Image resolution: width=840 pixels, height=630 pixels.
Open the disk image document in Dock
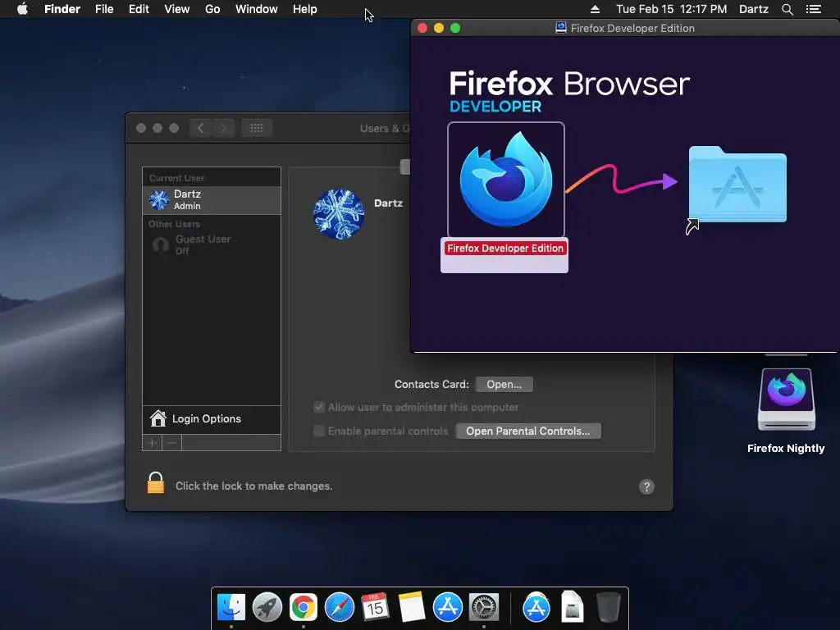[x=572, y=607]
